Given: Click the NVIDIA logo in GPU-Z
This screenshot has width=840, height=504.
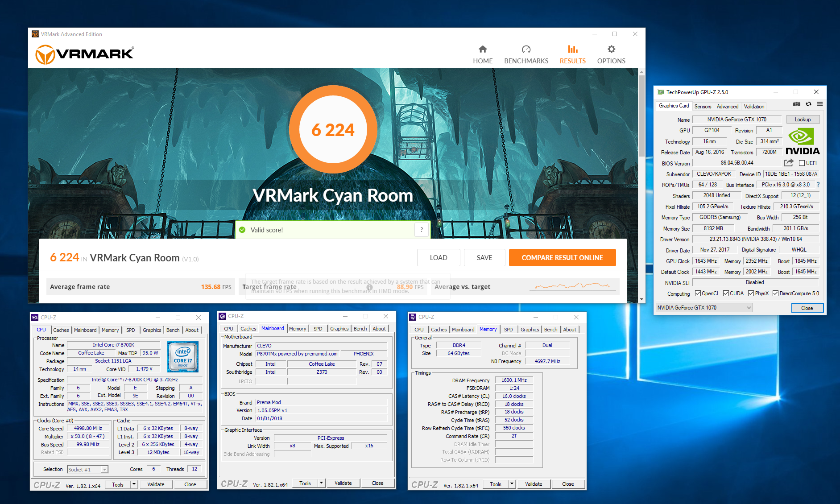Looking at the screenshot, I should (803, 141).
